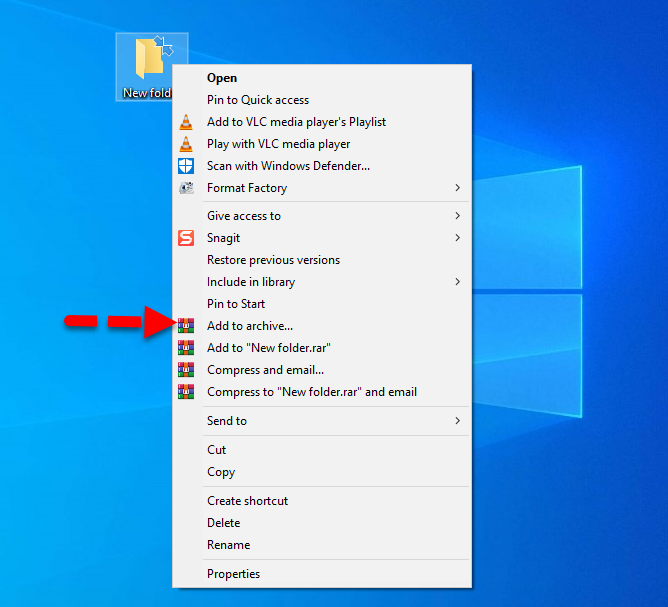Click the VLC cone icon beside Add to Playlist
The width and height of the screenshot is (668, 607).
pos(185,122)
